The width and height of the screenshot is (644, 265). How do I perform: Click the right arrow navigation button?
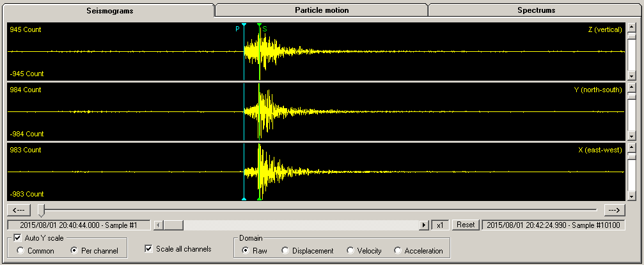[x=615, y=211]
